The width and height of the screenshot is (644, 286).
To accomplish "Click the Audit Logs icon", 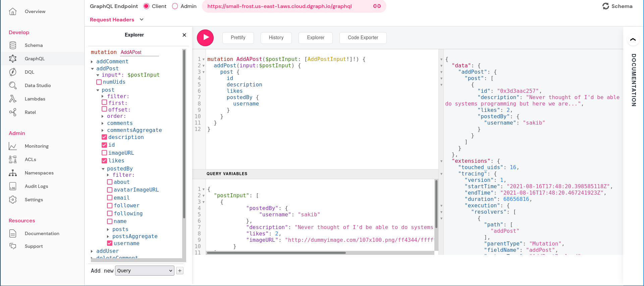I will click(13, 186).
